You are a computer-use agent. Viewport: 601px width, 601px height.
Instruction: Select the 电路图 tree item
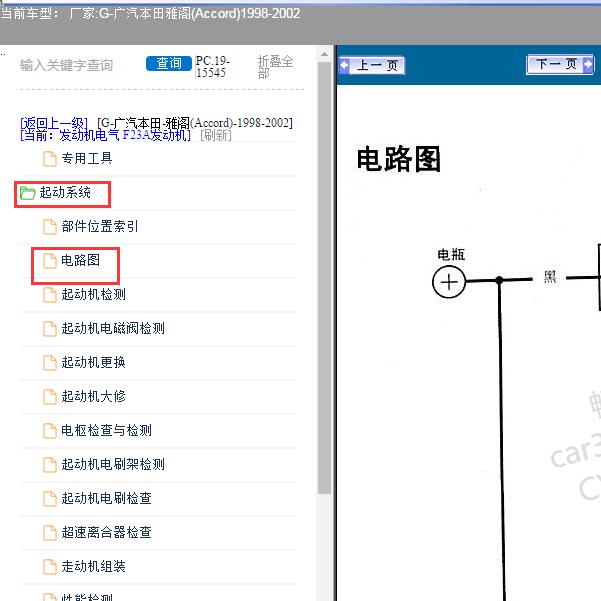coord(80,260)
